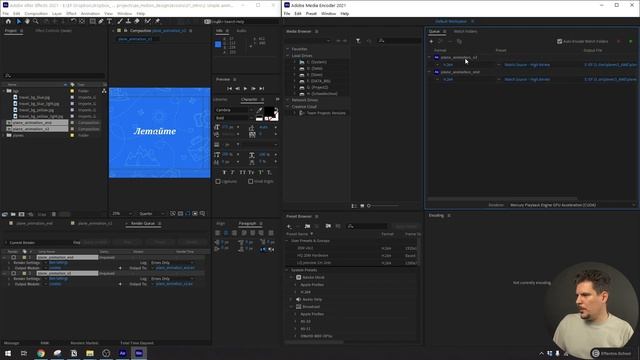This screenshot has height=360, width=640.
Task: Select left text alignment in Paragraph panel
Action: 218,233
